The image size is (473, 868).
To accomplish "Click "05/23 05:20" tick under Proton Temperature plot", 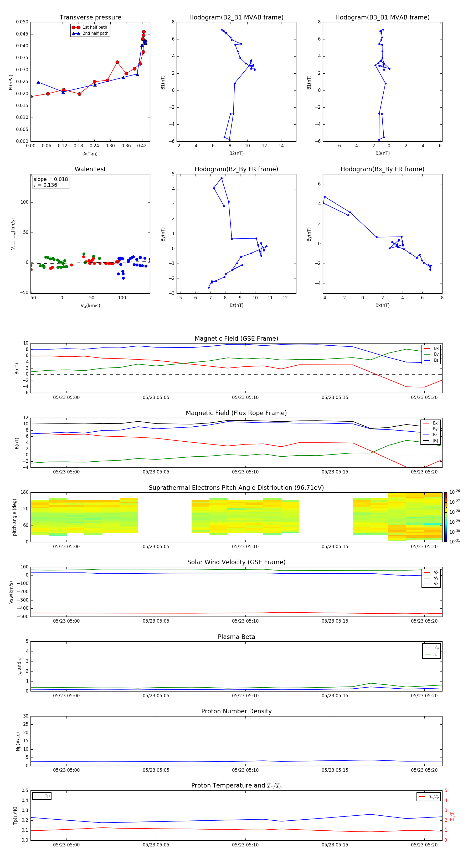I will (x=424, y=845).
